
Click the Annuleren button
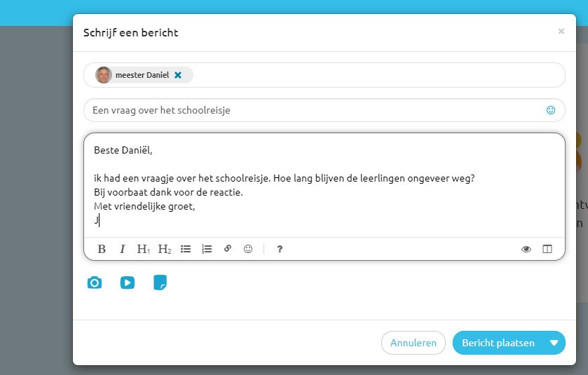tap(413, 343)
